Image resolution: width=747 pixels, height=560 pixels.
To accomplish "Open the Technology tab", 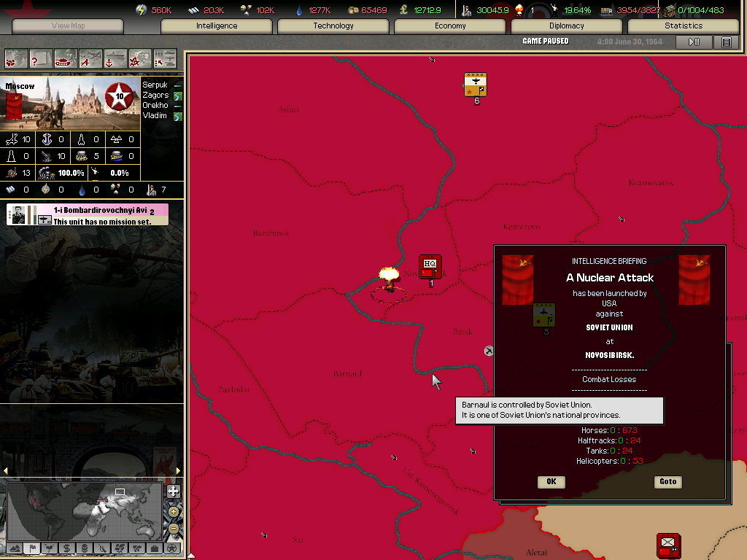I will click(x=333, y=26).
